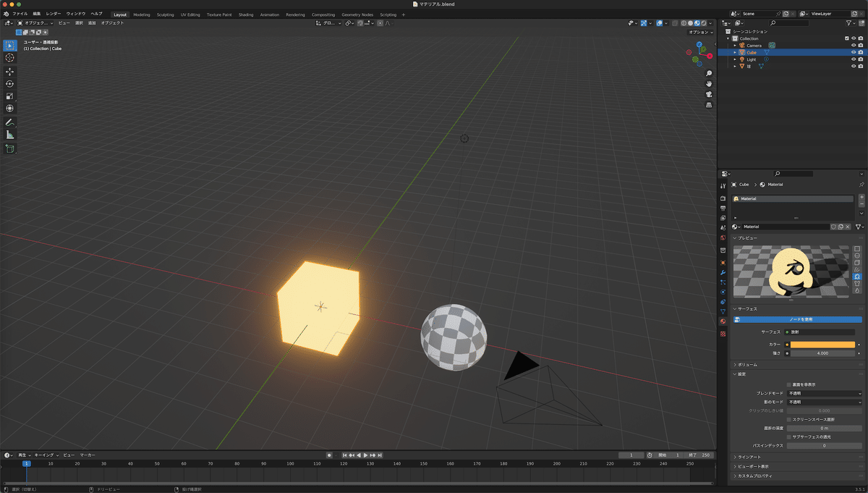The image size is (868, 493).
Task: Open the Render properties tab
Action: pyautogui.click(x=723, y=198)
